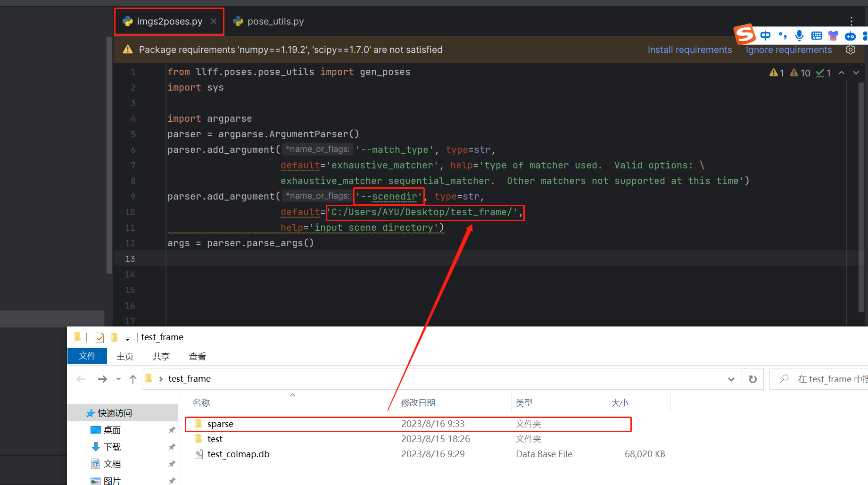Open the 查看 ribbon tab
The width and height of the screenshot is (868, 485).
pyautogui.click(x=198, y=356)
